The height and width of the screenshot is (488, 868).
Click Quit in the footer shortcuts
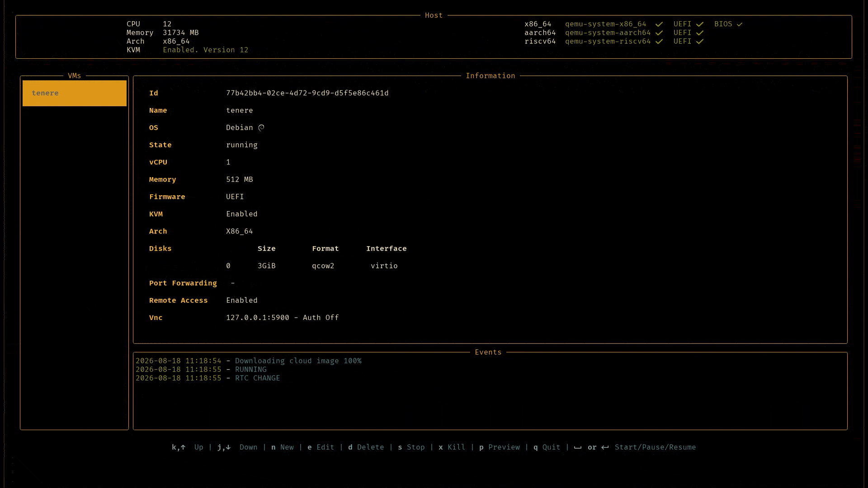pos(552,447)
